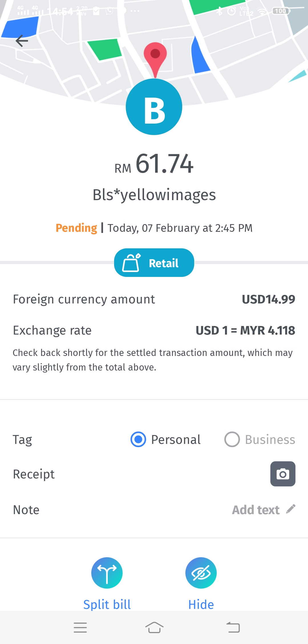Tap the Android back navigation button
308x644 pixels.
233,627
